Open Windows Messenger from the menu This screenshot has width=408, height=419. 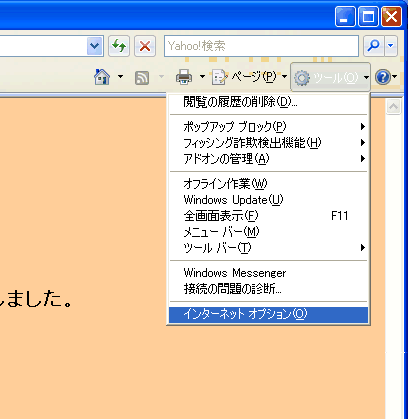[269, 273]
